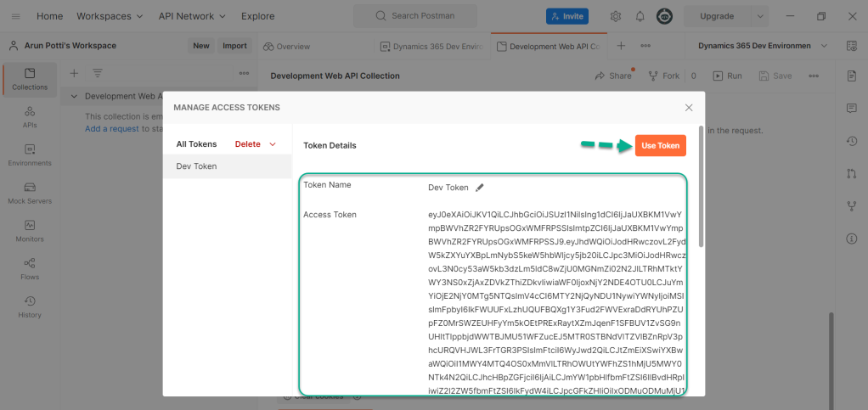
Task: Click the main window vertical scrollbar
Action: pyautogui.click(x=831, y=362)
